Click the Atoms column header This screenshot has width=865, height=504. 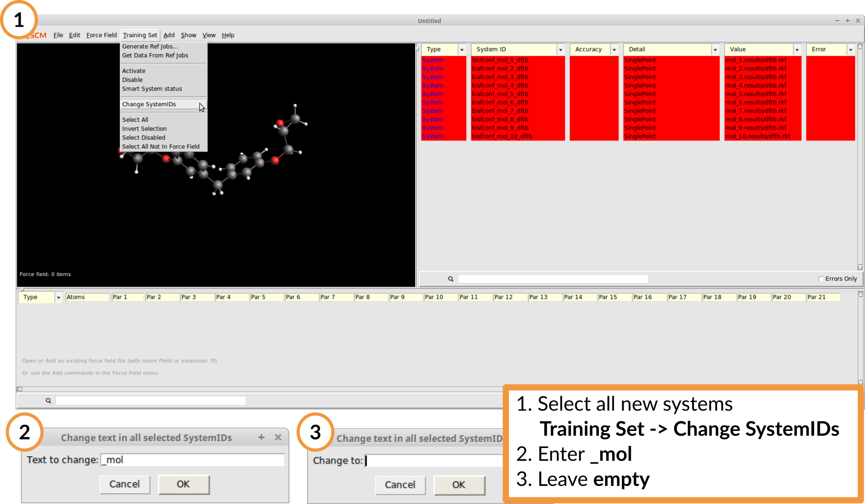(88, 297)
